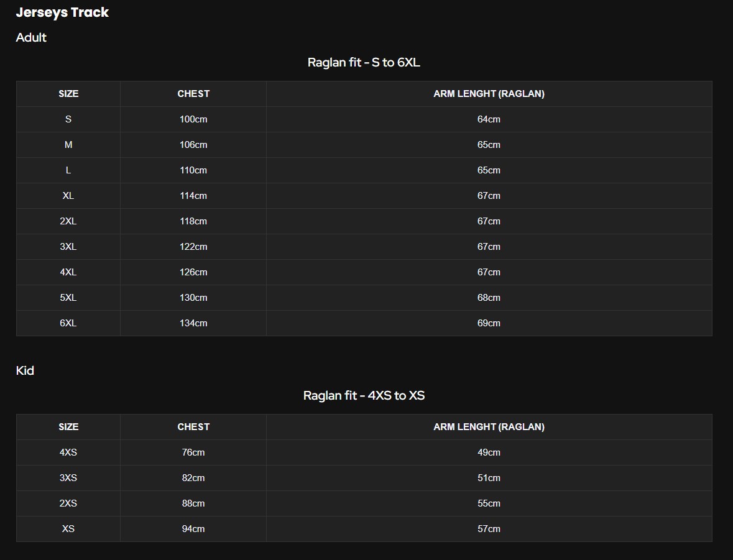The image size is (733, 560).
Task: Click the "Kid" section label
Action: [x=25, y=370]
